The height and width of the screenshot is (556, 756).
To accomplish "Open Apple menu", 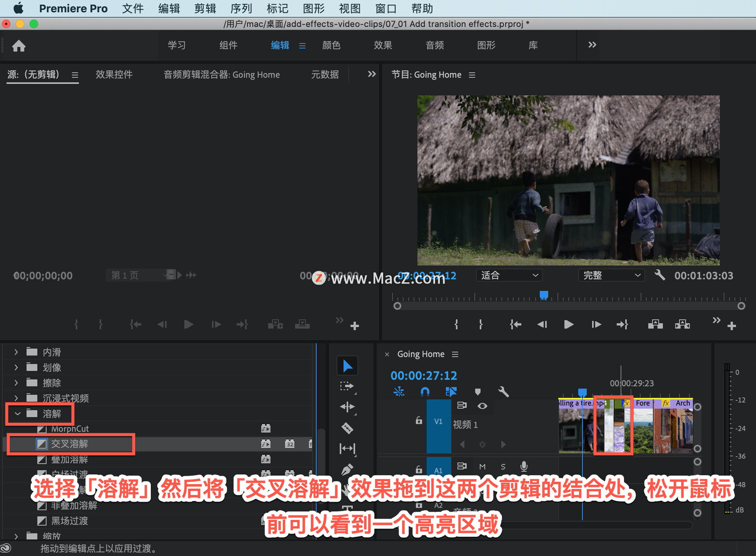I will click(18, 8).
